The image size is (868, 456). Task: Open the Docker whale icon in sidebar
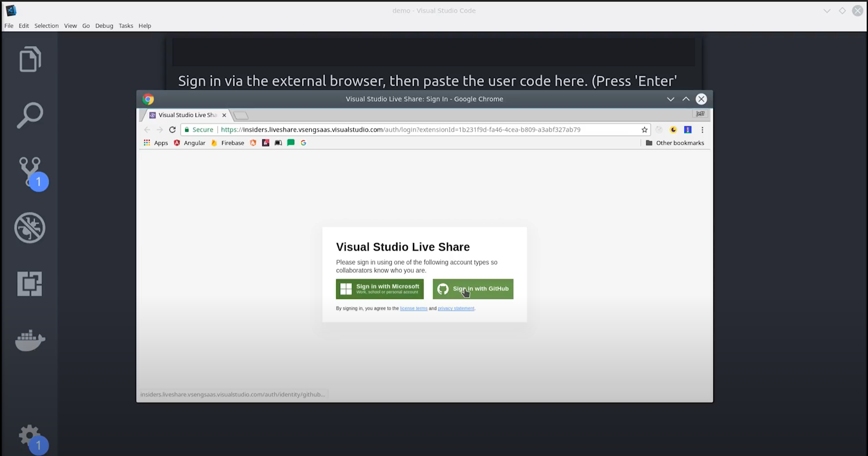pyautogui.click(x=30, y=340)
